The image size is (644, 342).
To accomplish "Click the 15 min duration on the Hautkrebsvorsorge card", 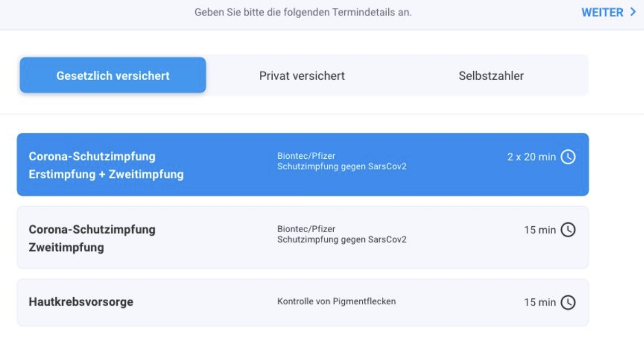I will coord(540,302).
